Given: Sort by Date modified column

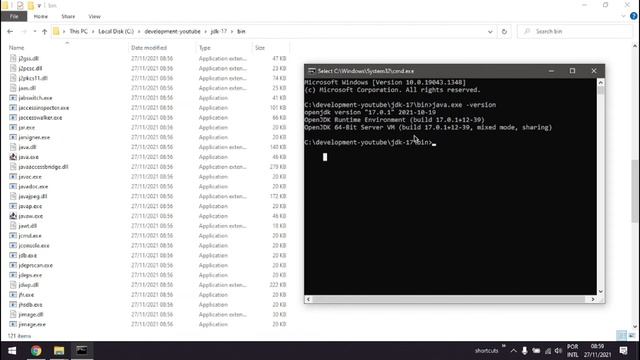Looking at the screenshot, I should (149, 48).
